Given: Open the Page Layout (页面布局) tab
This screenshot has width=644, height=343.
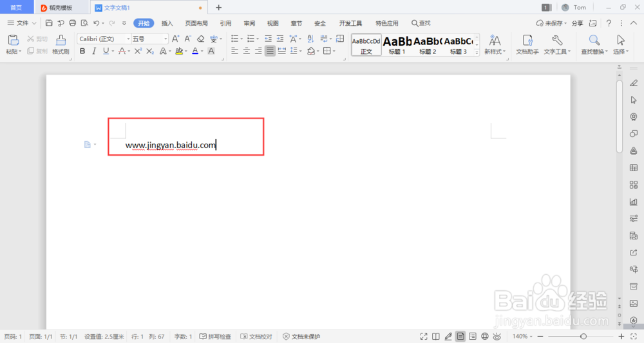Looking at the screenshot, I should (196, 23).
